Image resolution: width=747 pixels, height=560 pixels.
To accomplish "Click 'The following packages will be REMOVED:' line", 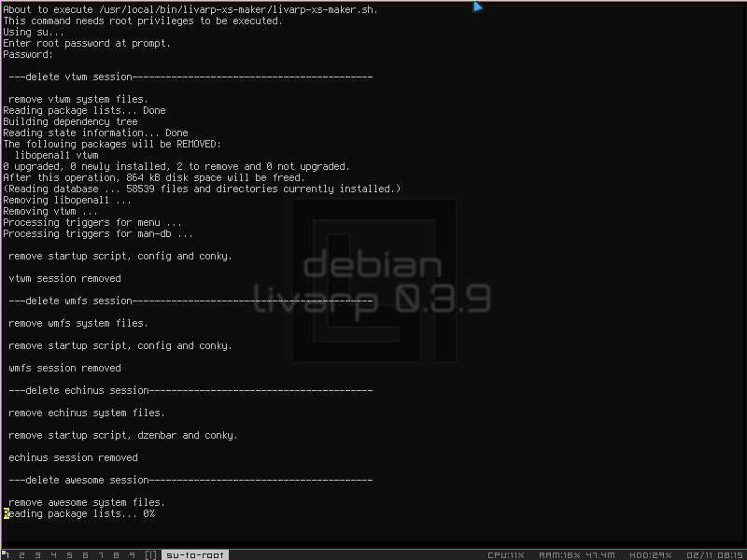I will [x=112, y=144].
